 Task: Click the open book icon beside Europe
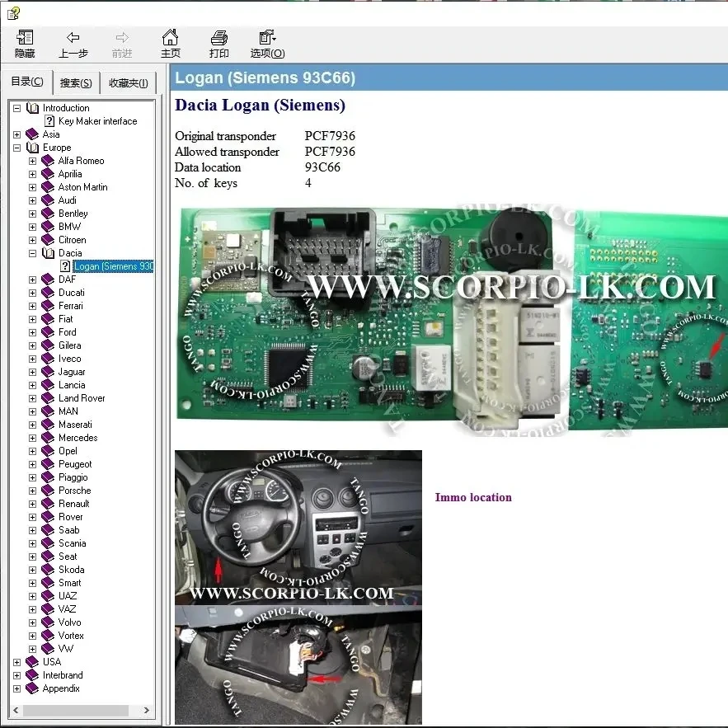pos(32,148)
